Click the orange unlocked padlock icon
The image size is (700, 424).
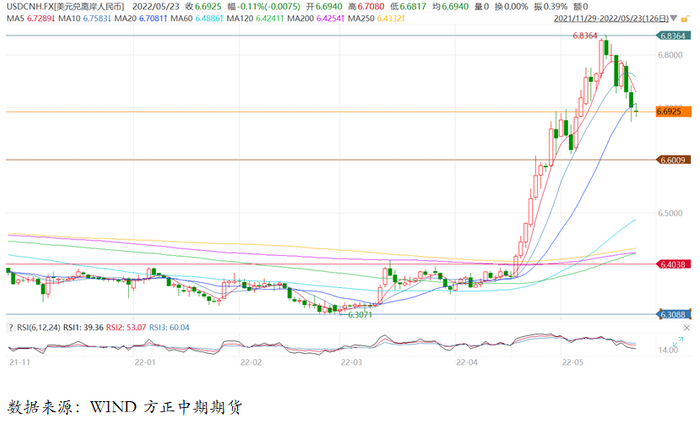685,19
